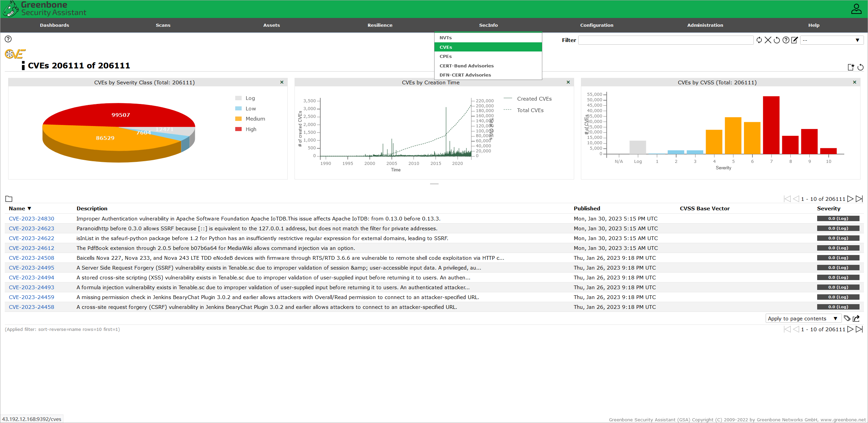Open CVE-2023-24830 details link
This screenshot has height=423, width=868.
point(31,218)
